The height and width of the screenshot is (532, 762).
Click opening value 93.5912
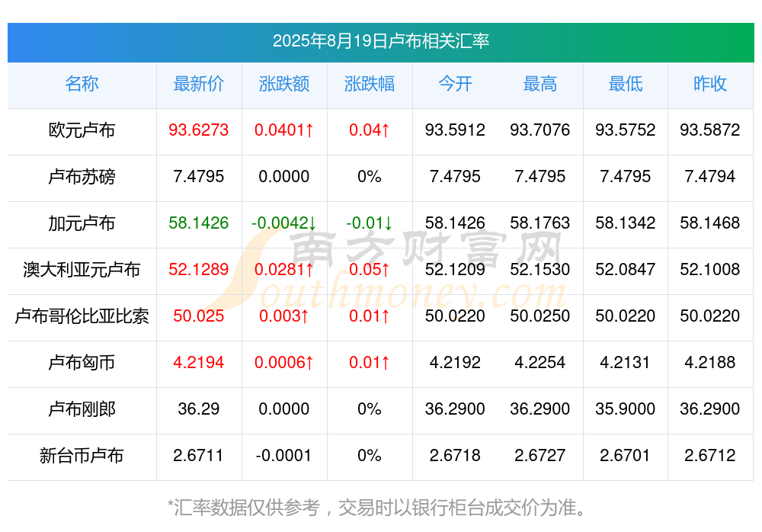[x=455, y=130]
